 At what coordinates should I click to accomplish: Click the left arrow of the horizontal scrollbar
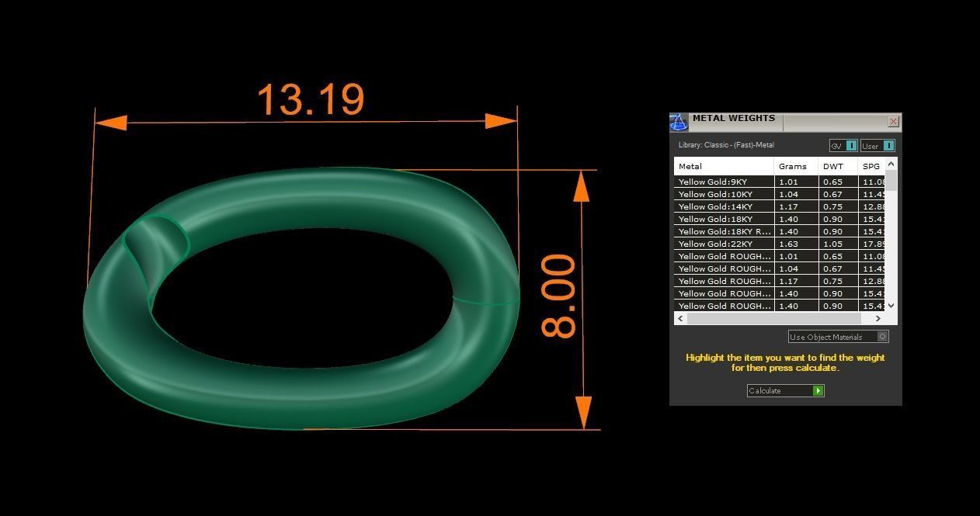[680, 318]
